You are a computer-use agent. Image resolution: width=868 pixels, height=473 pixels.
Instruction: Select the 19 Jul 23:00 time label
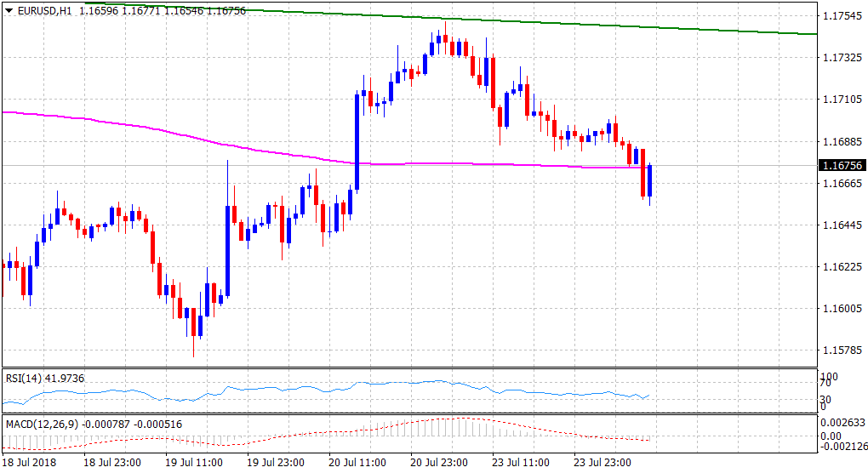point(276,463)
